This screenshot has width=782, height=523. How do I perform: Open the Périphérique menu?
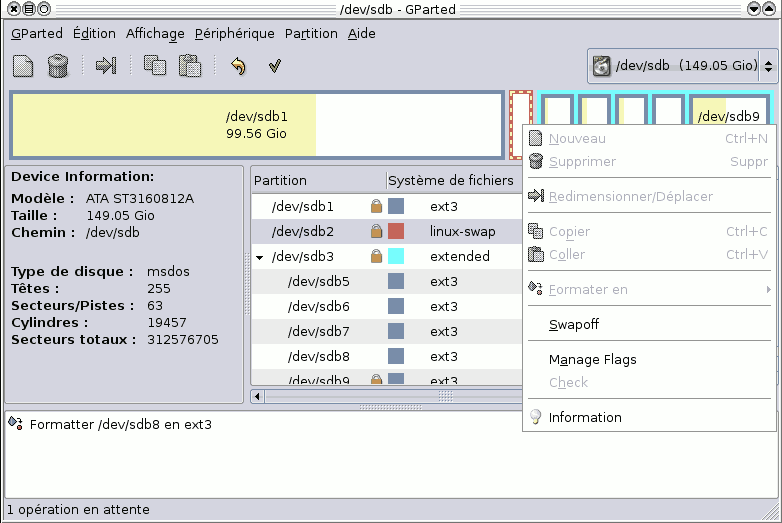click(234, 33)
